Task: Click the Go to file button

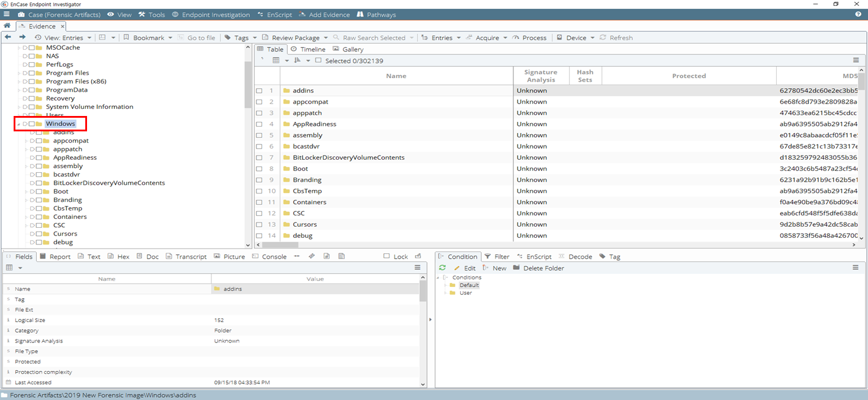Action: click(x=196, y=37)
